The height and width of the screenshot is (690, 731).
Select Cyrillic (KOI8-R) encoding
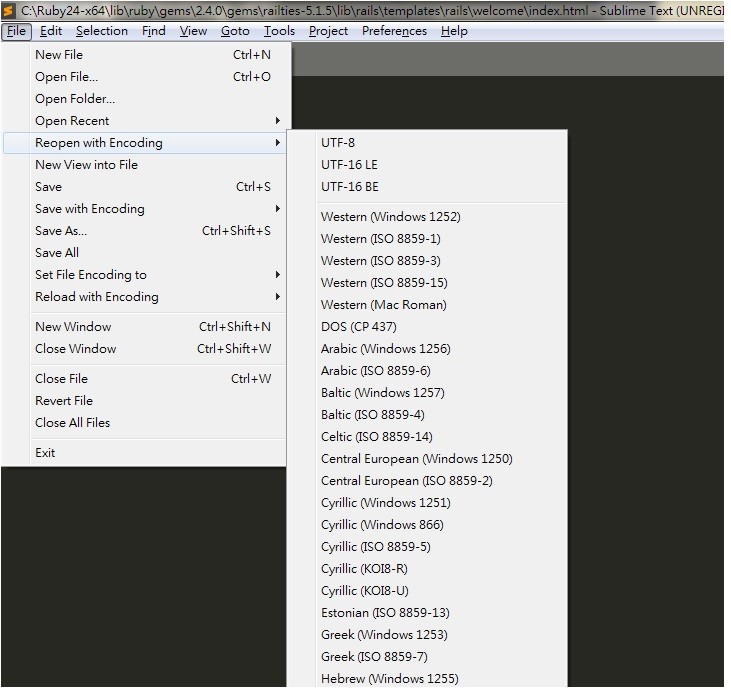point(428,569)
